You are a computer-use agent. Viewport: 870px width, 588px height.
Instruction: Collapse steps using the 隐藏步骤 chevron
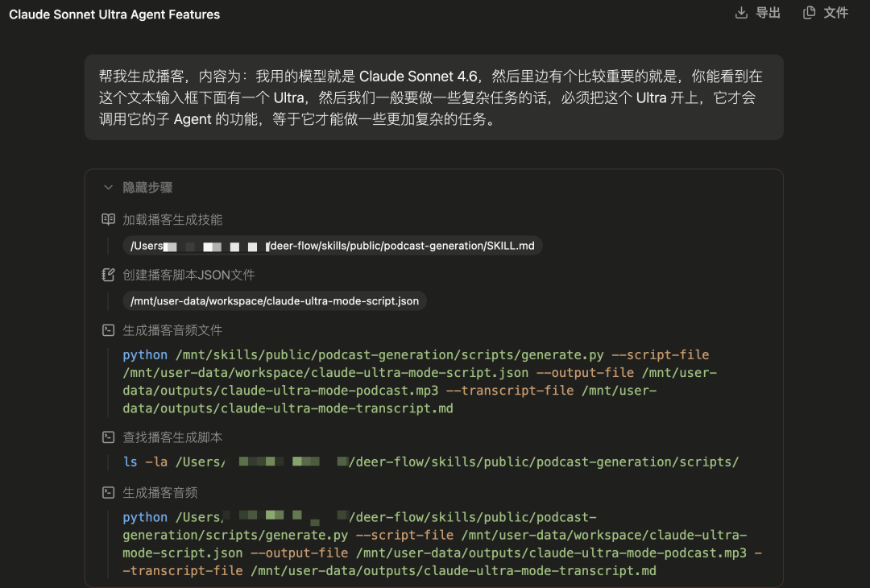pyautogui.click(x=108, y=188)
